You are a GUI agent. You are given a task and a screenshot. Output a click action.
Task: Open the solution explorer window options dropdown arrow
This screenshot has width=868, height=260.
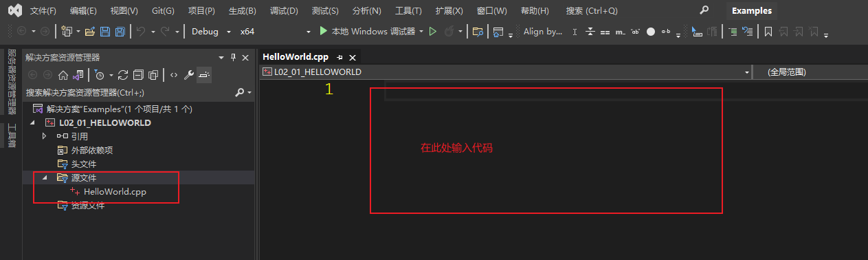[x=221, y=57]
